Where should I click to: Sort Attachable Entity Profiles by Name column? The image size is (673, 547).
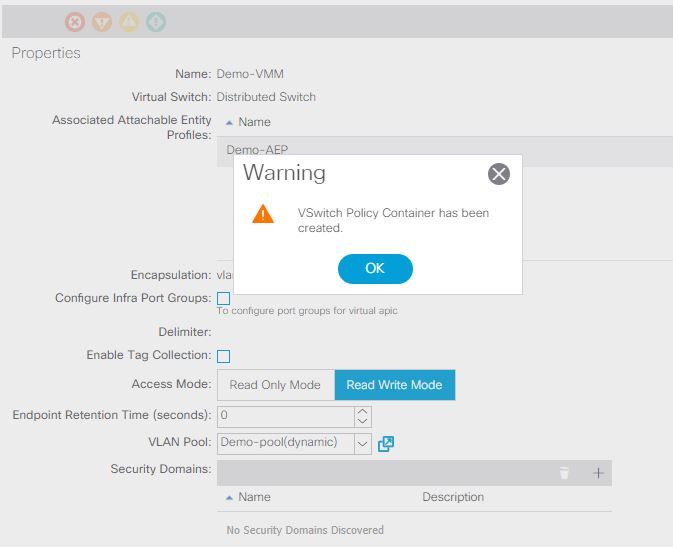(254, 122)
